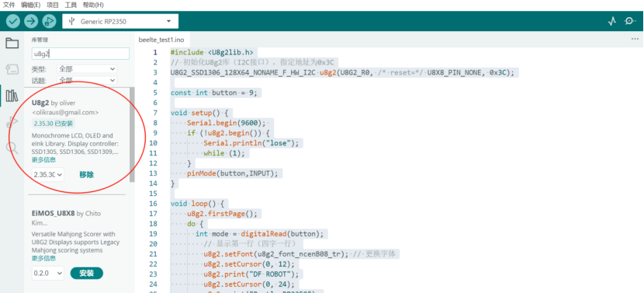The height and width of the screenshot is (293, 644).
Task: Open 更多信息 link for U8g2
Action: point(43,159)
